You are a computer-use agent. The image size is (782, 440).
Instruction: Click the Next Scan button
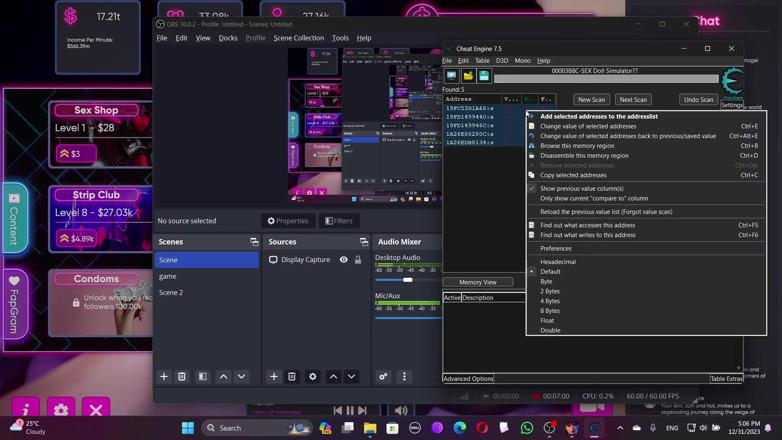[633, 99]
